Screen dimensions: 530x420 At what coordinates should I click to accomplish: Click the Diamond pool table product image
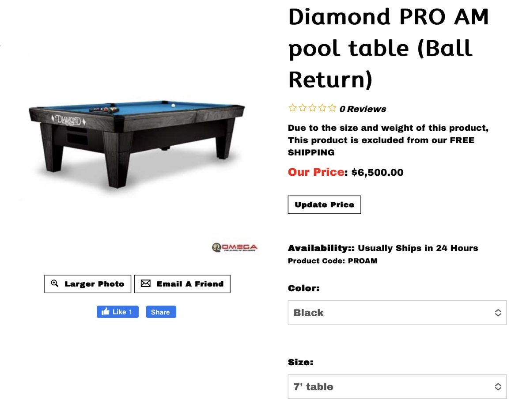click(x=137, y=141)
